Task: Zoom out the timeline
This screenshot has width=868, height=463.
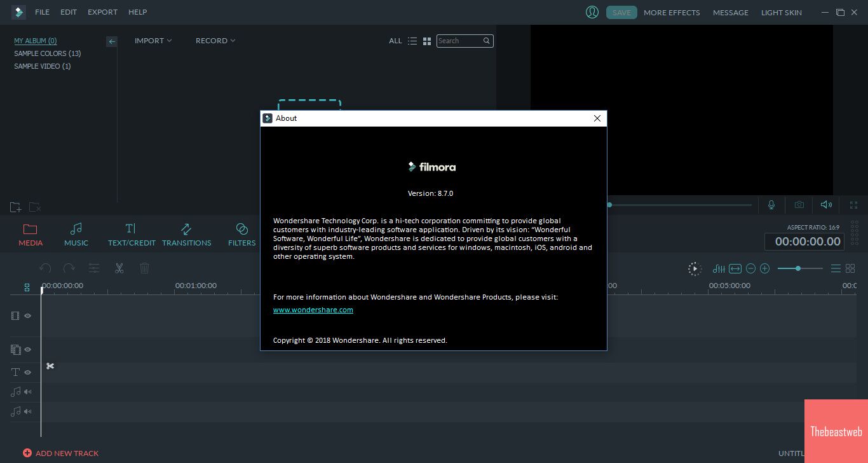Action: (750, 269)
